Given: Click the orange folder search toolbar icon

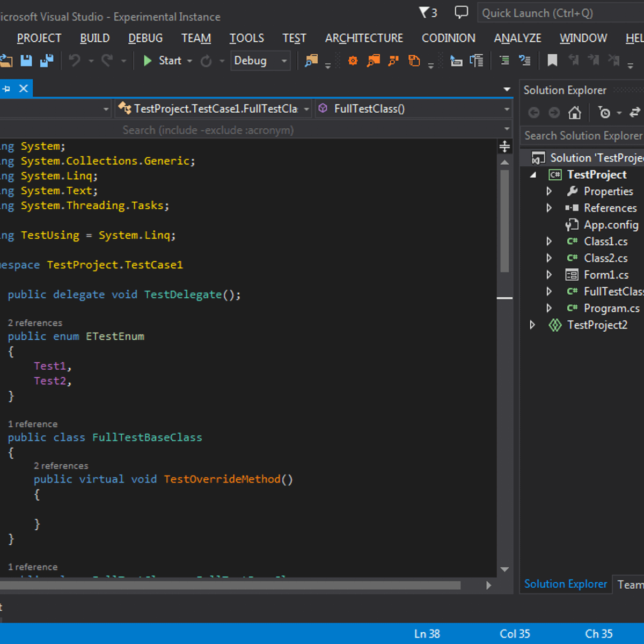Looking at the screenshot, I should [x=373, y=61].
